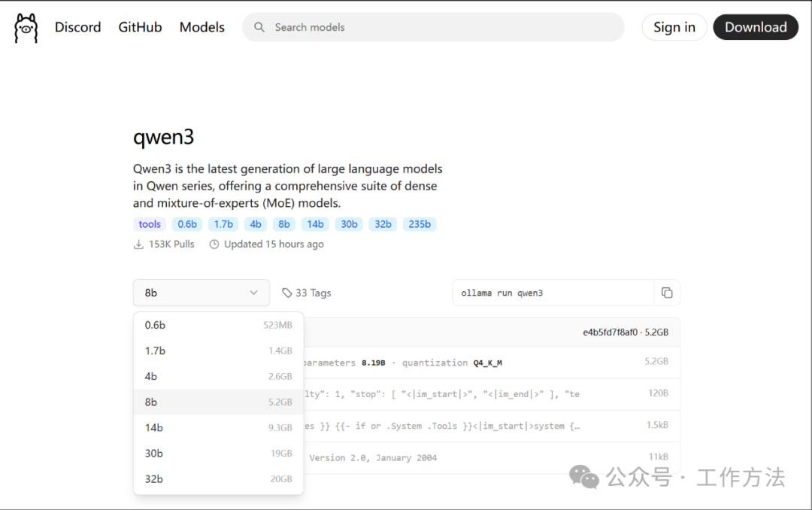The width and height of the screenshot is (812, 510).
Task: Copy the ollama run qwen3 command
Action: pyautogui.click(x=667, y=293)
